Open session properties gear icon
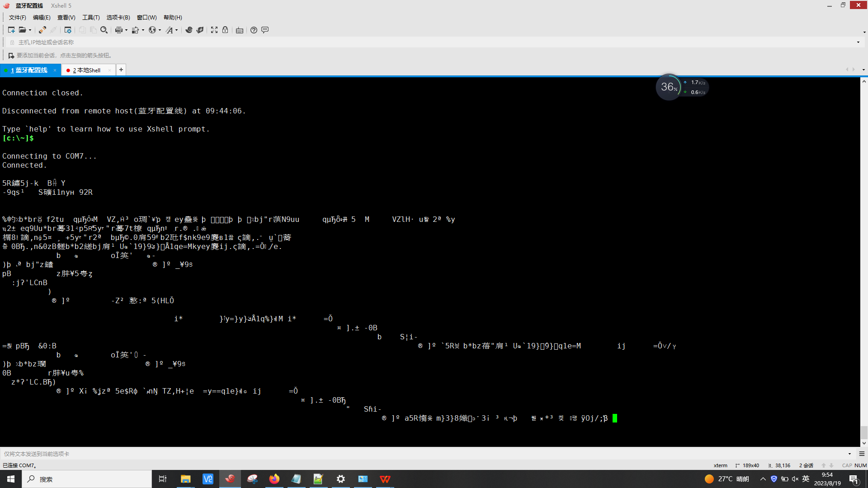Screen dimensions: 868x488 tap(68, 30)
